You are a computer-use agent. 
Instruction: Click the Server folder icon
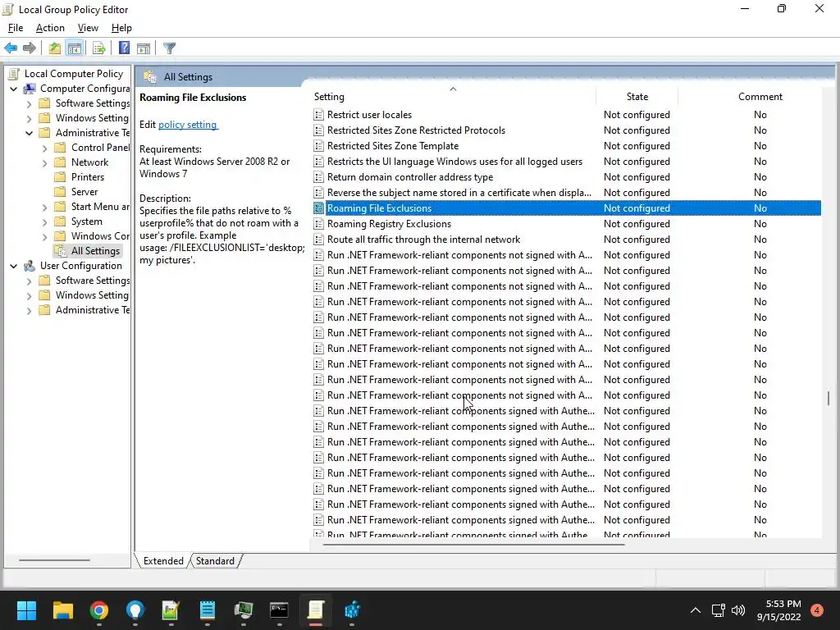point(61,192)
